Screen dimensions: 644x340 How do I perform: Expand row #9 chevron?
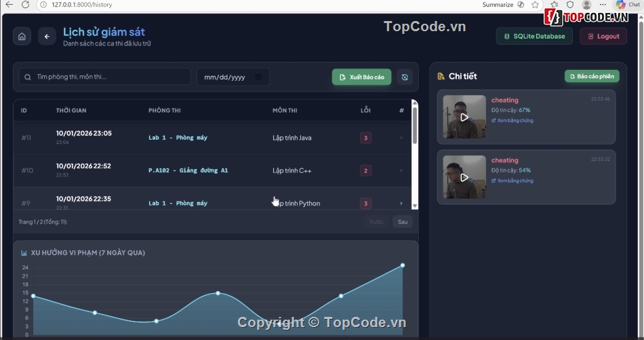[401, 204]
